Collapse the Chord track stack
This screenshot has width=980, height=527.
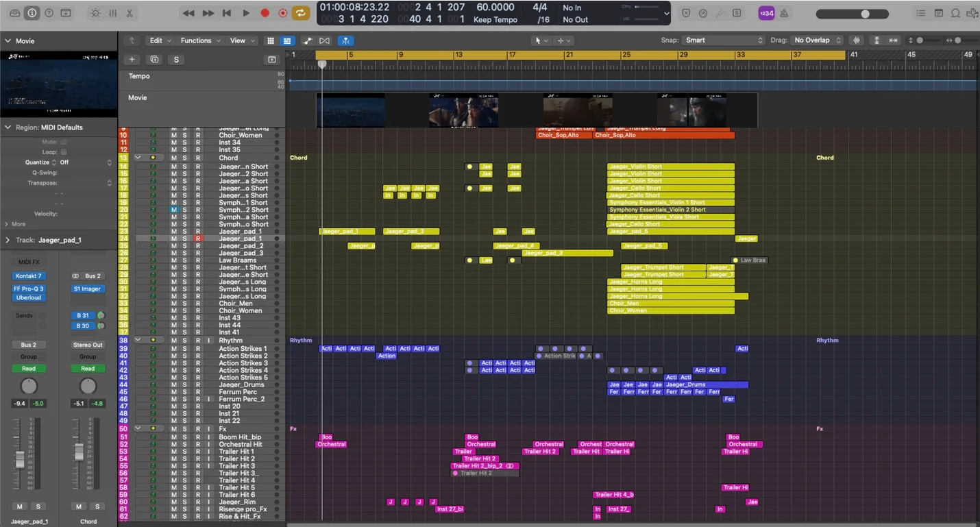(138, 158)
